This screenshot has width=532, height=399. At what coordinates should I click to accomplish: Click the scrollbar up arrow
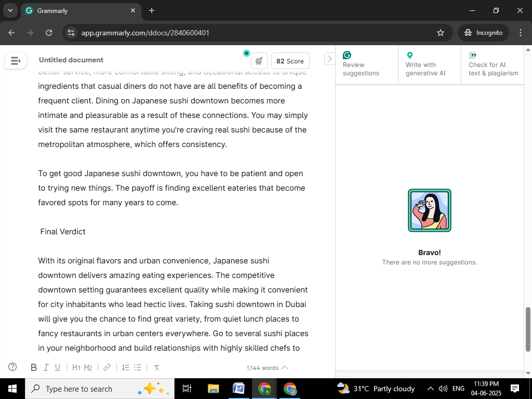coord(528,49)
